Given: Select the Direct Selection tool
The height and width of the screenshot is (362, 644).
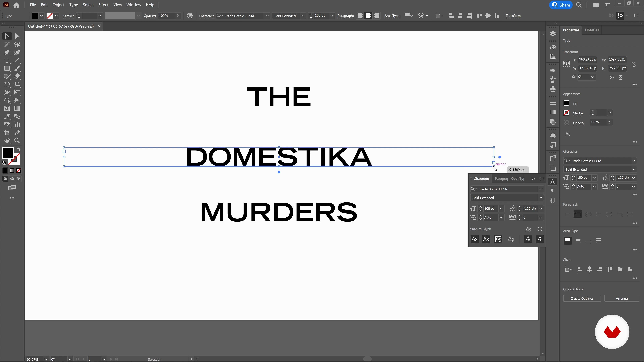Looking at the screenshot, I should point(17,36).
